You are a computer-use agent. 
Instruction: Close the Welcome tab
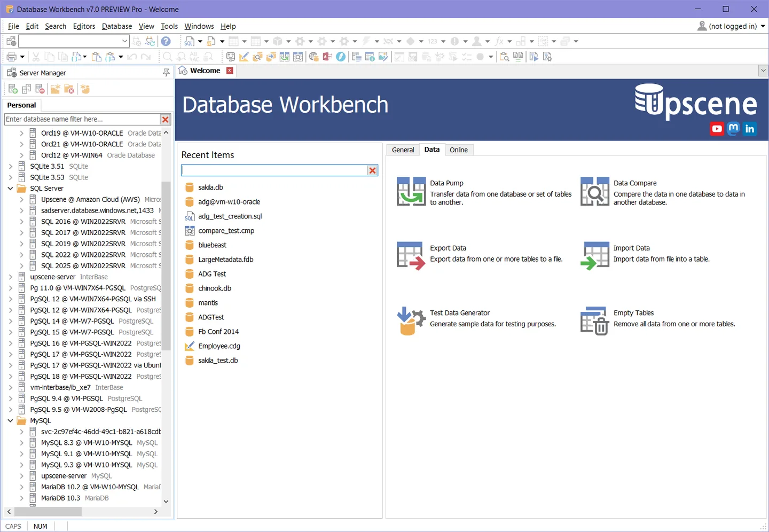pyautogui.click(x=230, y=71)
